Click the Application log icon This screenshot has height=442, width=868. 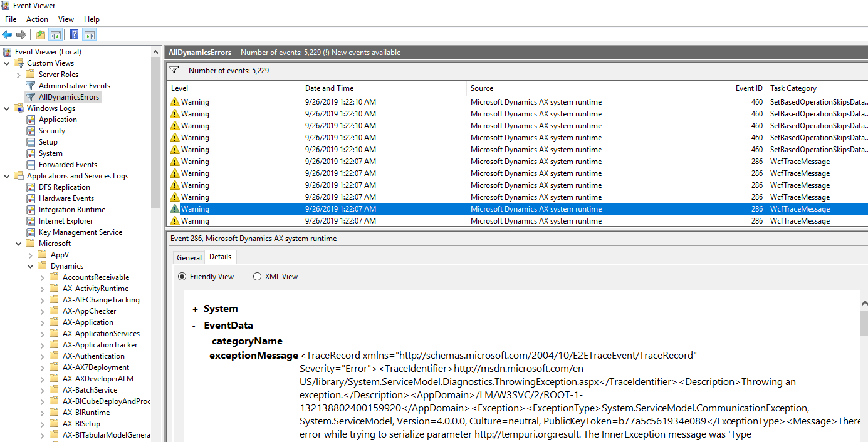tap(30, 120)
